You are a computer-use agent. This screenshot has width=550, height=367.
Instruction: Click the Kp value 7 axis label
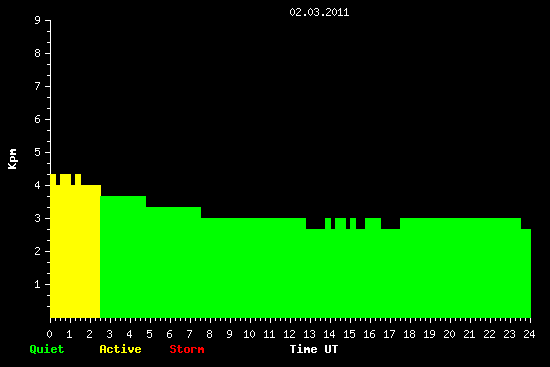(38, 86)
